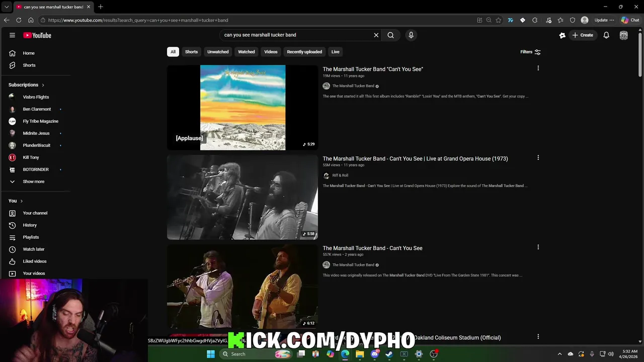Screen dimensions: 644x362
Task: Expand the You section chevron
Action: [21, 201]
